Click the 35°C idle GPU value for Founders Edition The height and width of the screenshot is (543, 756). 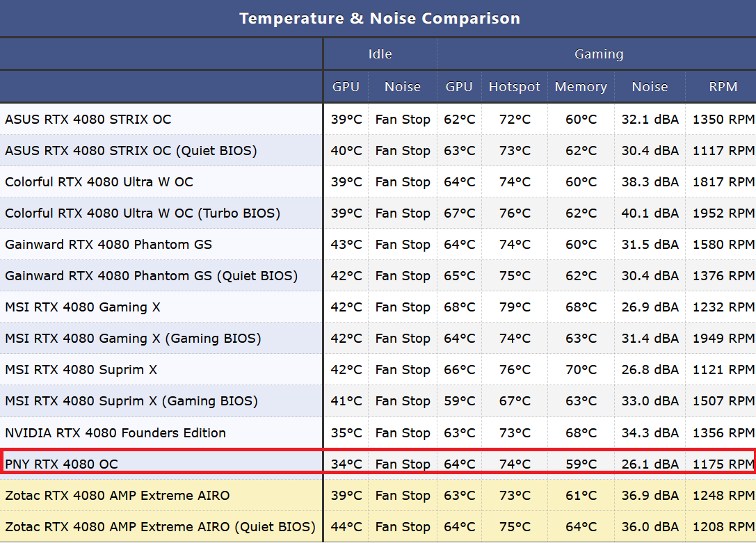click(x=346, y=432)
